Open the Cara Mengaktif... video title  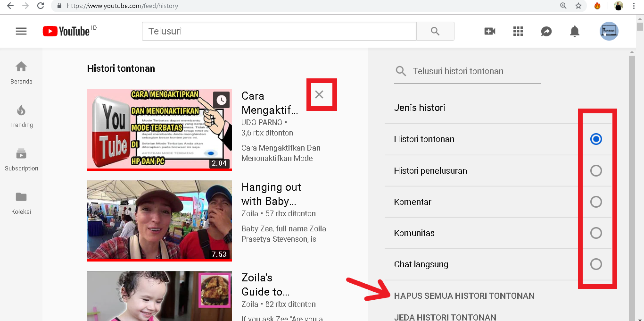tap(270, 103)
